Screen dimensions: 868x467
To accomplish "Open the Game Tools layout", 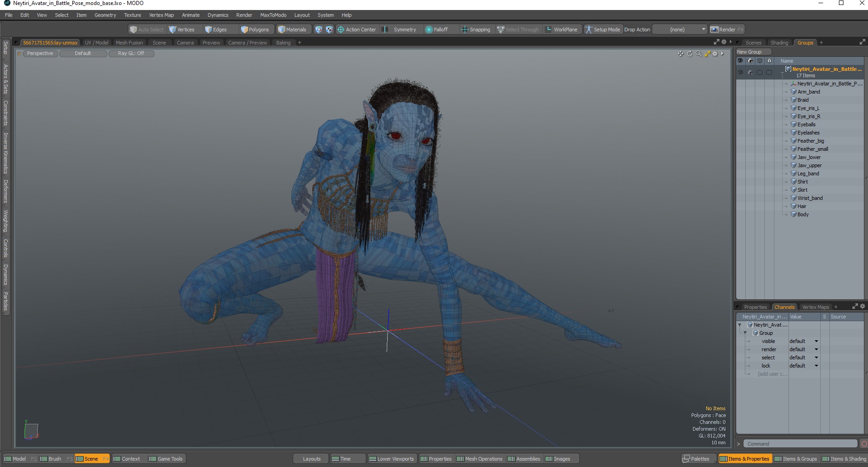I will pos(166,459).
